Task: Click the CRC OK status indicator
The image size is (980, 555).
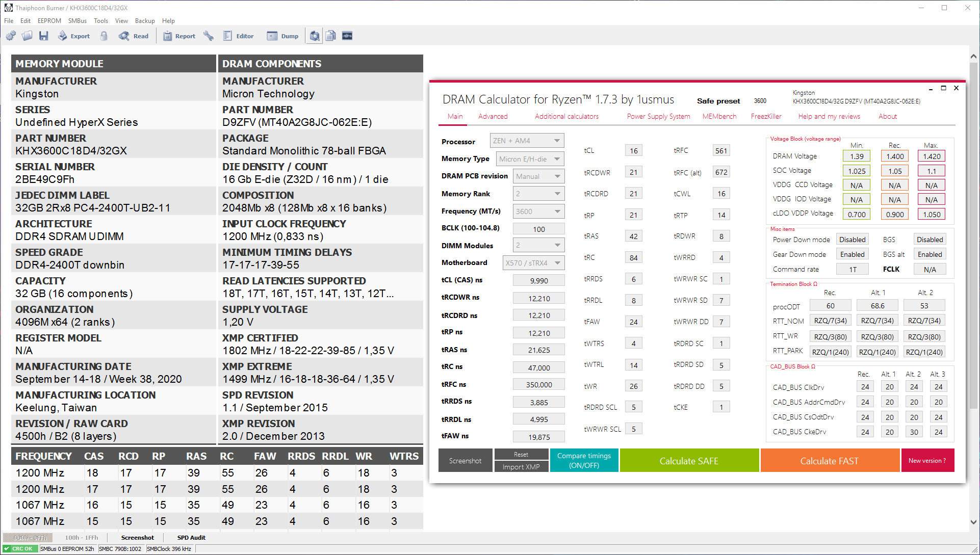Action: pos(20,549)
